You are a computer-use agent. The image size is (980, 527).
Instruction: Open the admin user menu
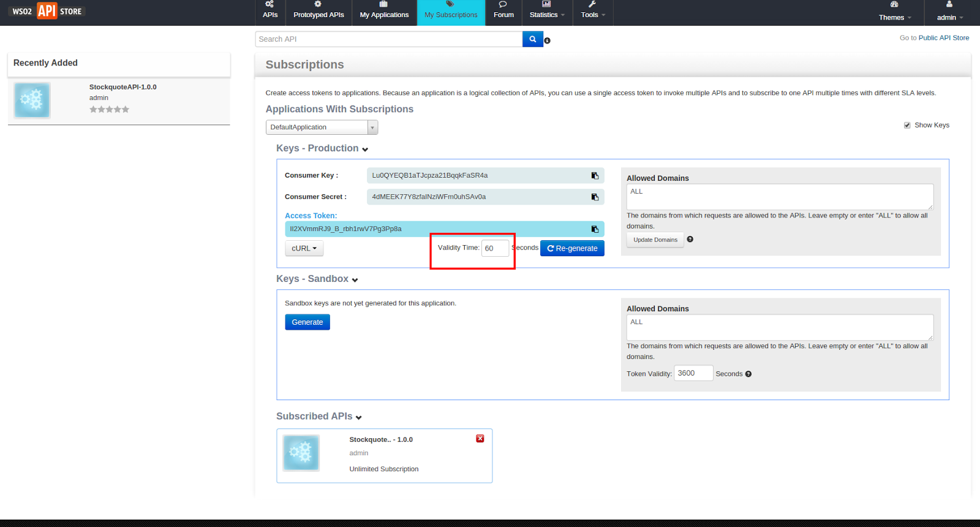(950, 13)
